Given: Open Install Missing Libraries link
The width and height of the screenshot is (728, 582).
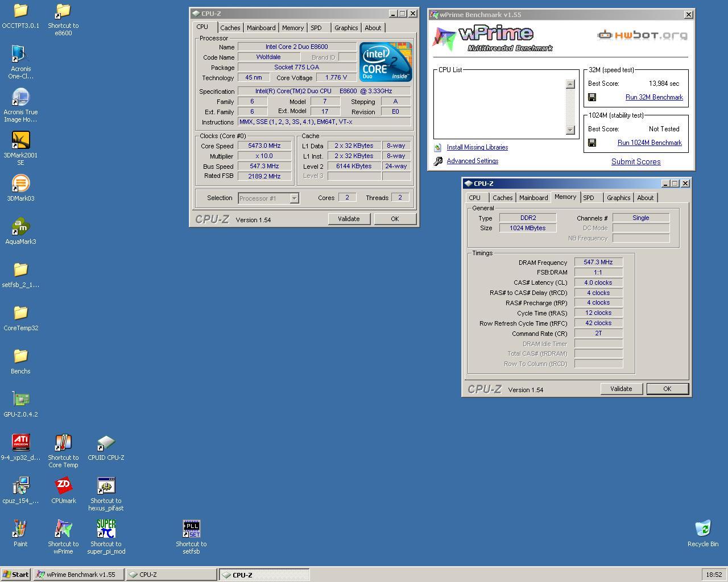Looking at the screenshot, I should [477, 147].
